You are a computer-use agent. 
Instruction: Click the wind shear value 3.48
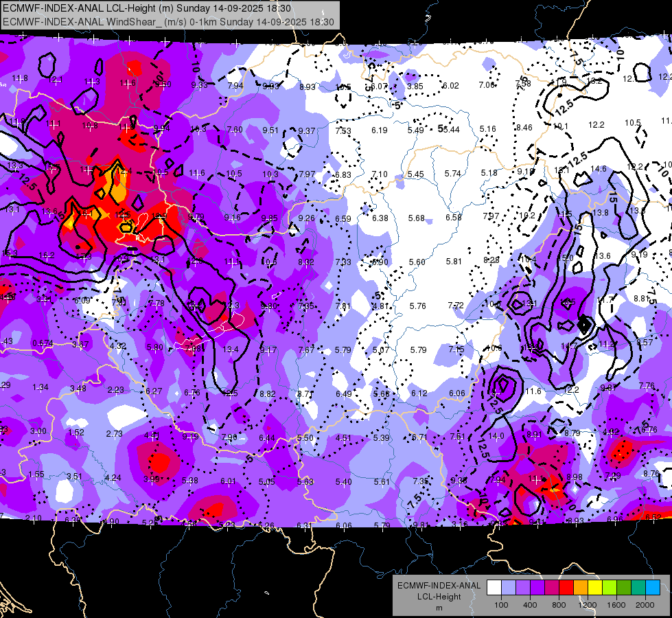(78, 389)
